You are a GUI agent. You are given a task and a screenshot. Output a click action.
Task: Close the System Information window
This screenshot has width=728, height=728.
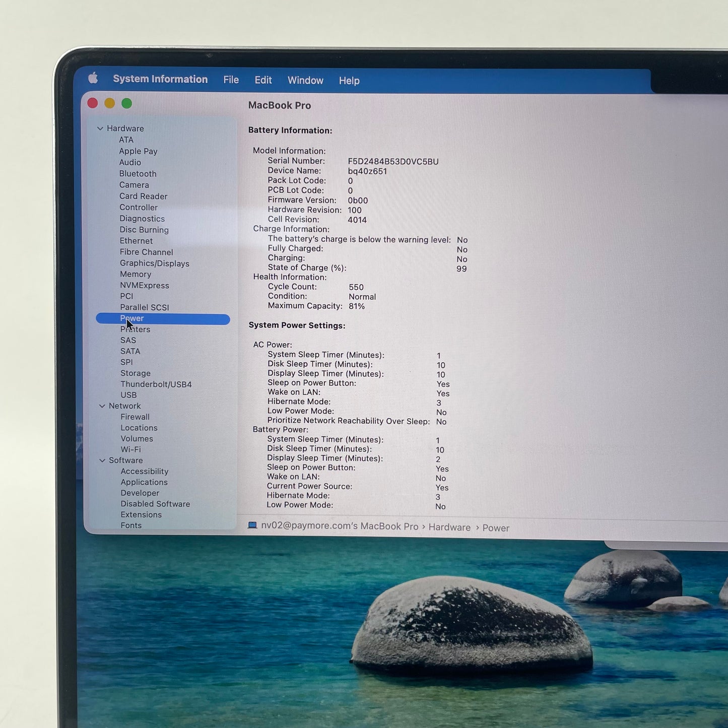point(93,103)
